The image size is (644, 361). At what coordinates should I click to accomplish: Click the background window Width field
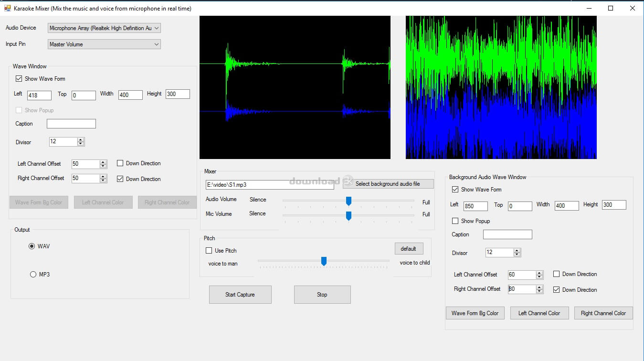point(567,206)
